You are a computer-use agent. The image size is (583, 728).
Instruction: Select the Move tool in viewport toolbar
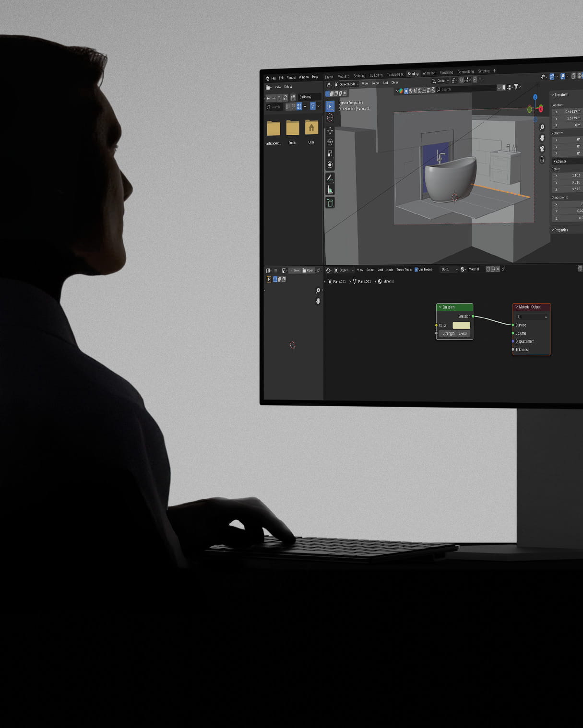click(x=330, y=130)
